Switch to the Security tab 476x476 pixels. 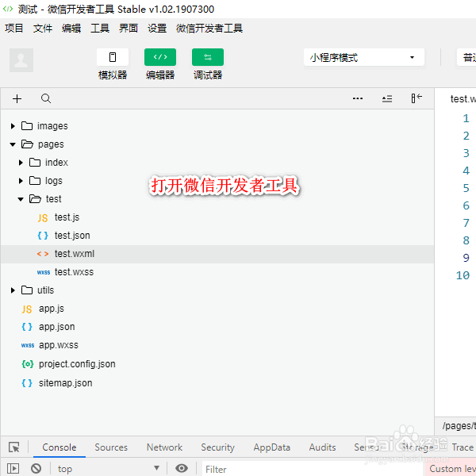(x=217, y=447)
